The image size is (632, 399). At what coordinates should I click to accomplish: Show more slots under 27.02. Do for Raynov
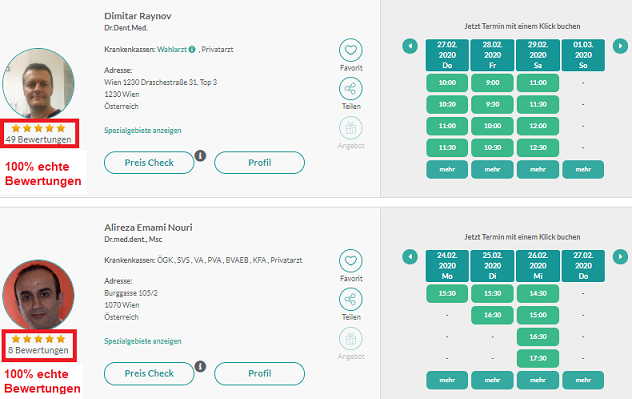(447, 169)
